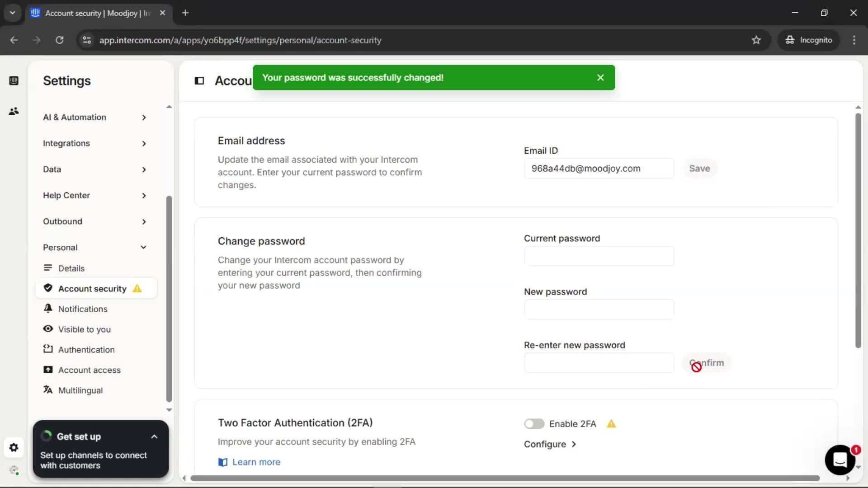Viewport: 868px width, 488px height.
Task: Click the warning icon beside Enable 2FA
Action: click(x=611, y=424)
